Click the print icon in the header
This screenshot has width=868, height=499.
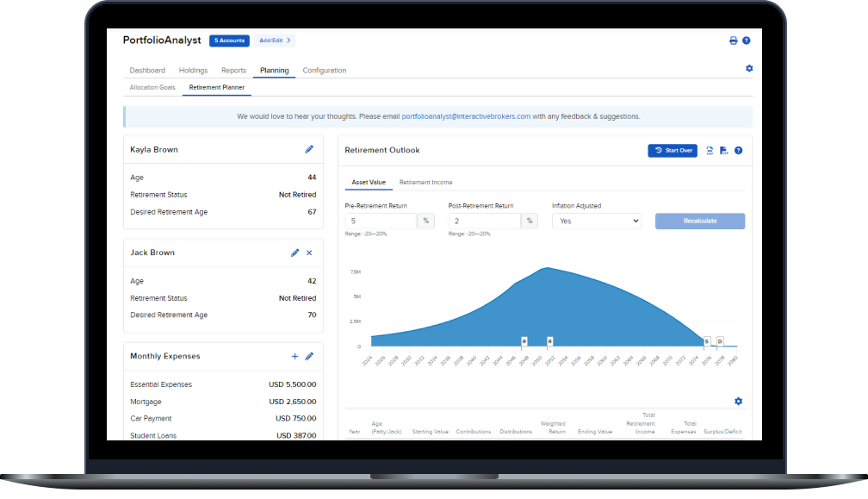pyautogui.click(x=734, y=41)
